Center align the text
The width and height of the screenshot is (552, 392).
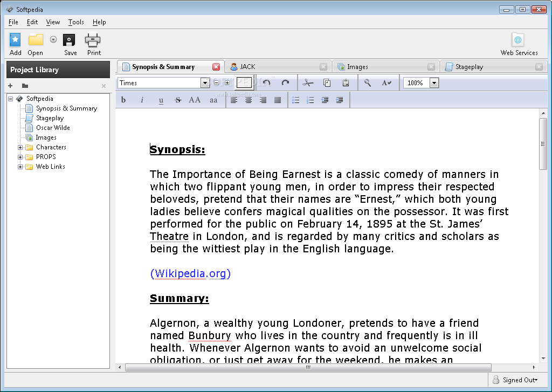click(249, 100)
